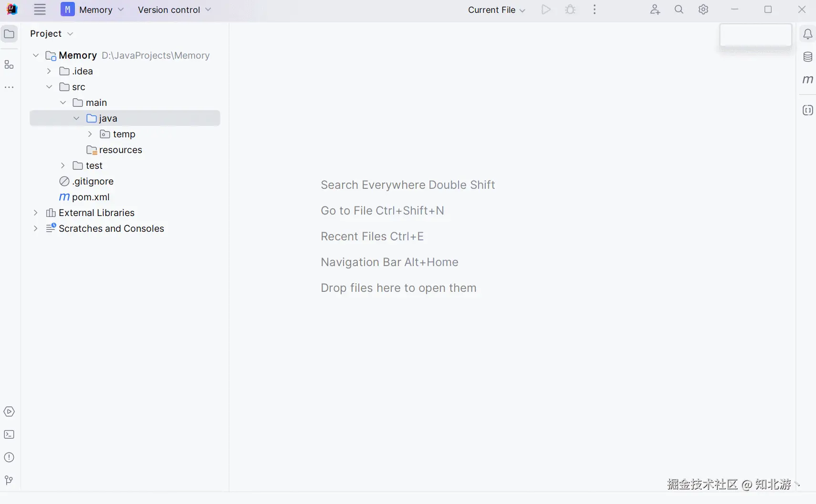This screenshot has width=816, height=504.
Task: Open the Endpoints tool window icon
Action: tap(807, 110)
